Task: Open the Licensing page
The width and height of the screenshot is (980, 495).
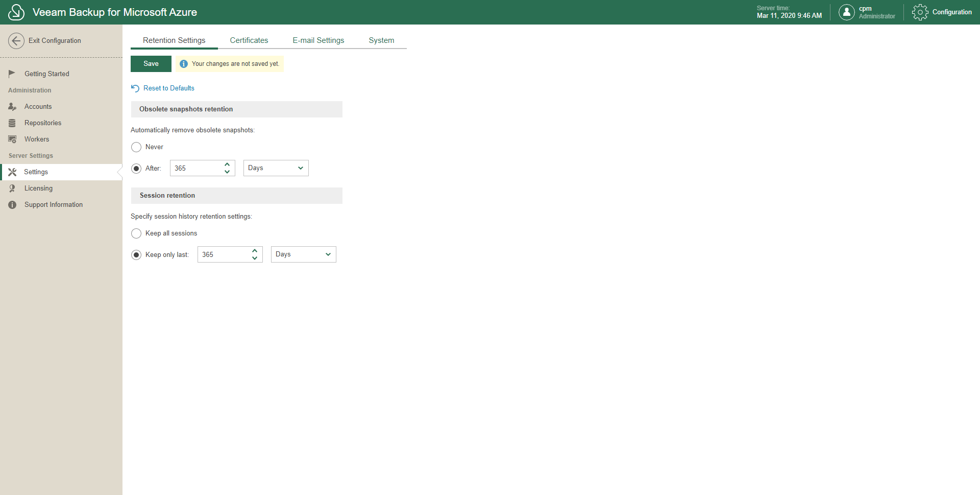Action: 61,188
